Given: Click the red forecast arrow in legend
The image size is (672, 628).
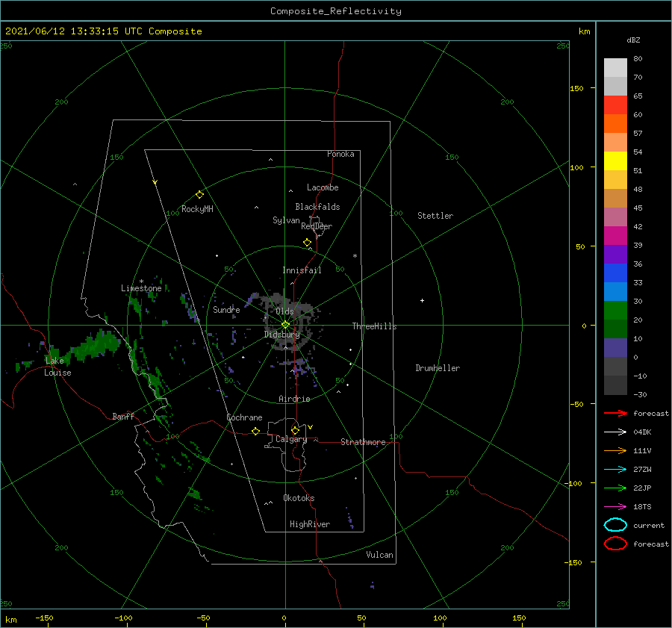Looking at the screenshot, I should coord(615,413).
